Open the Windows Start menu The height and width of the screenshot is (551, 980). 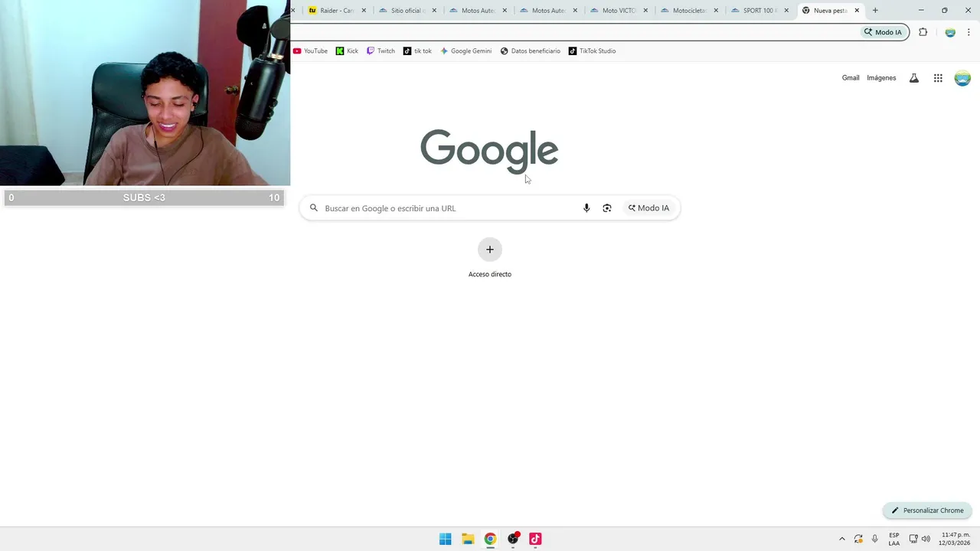(446, 539)
